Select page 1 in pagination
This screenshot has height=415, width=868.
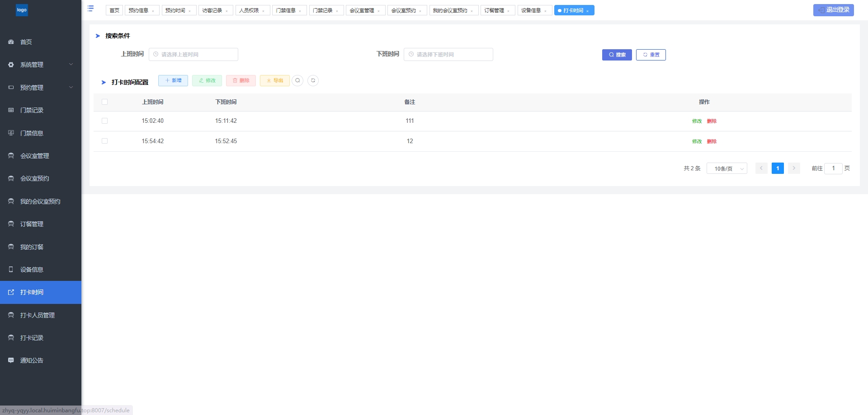point(778,168)
